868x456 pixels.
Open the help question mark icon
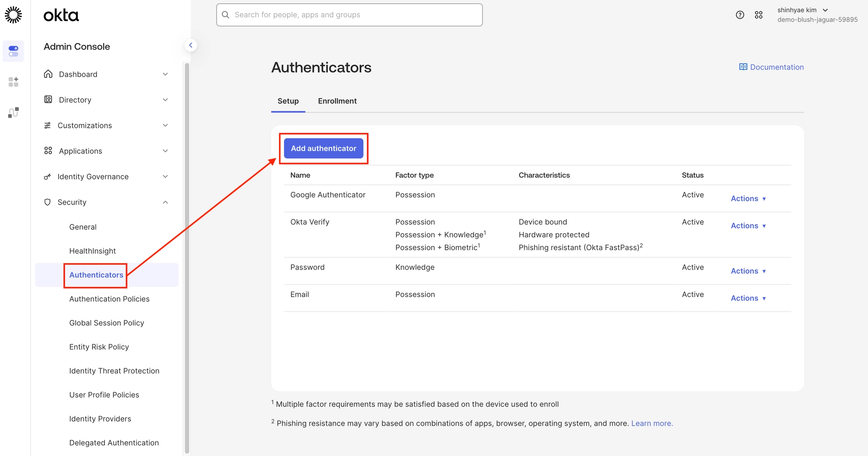click(740, 15)
